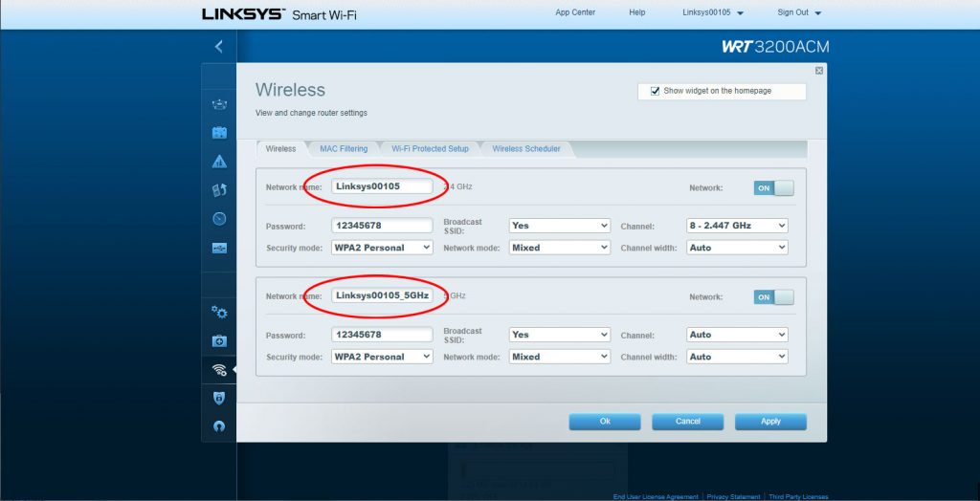Switch to the Wireless tab
Image resolution: width=980 pixels, height=501 pixels.
coord(280,149)
